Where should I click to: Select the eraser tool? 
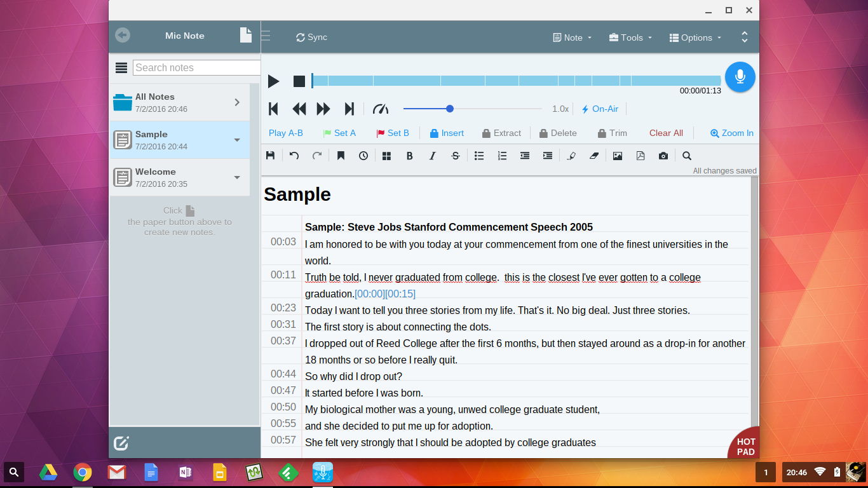(594, 156)
